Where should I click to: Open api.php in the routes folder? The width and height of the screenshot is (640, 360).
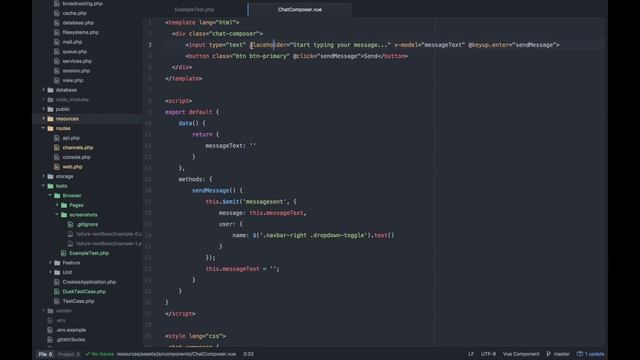[x=71, y=138]
